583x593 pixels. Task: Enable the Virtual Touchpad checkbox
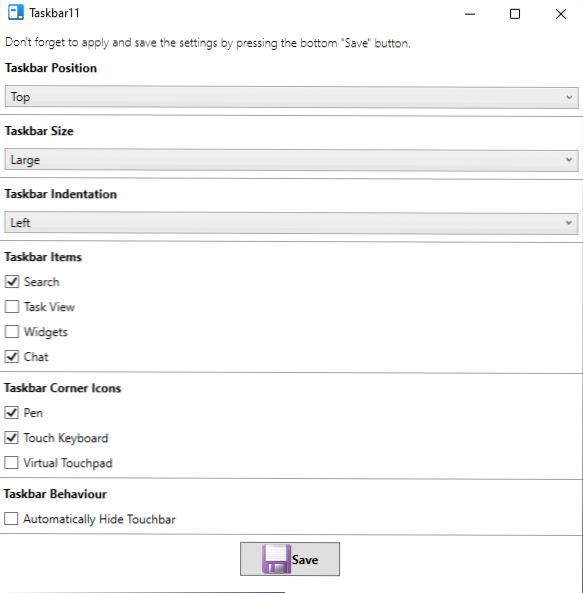pos(11,463)
